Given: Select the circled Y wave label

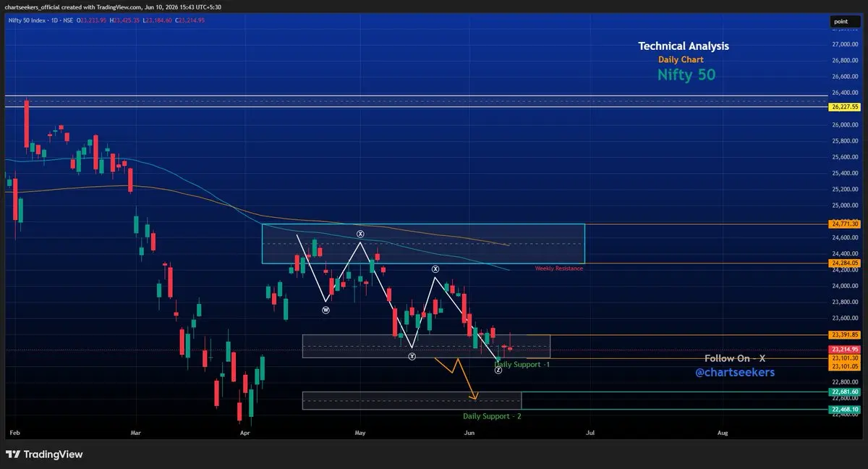Looking at the screenshot, I should (x=412, y=357).
